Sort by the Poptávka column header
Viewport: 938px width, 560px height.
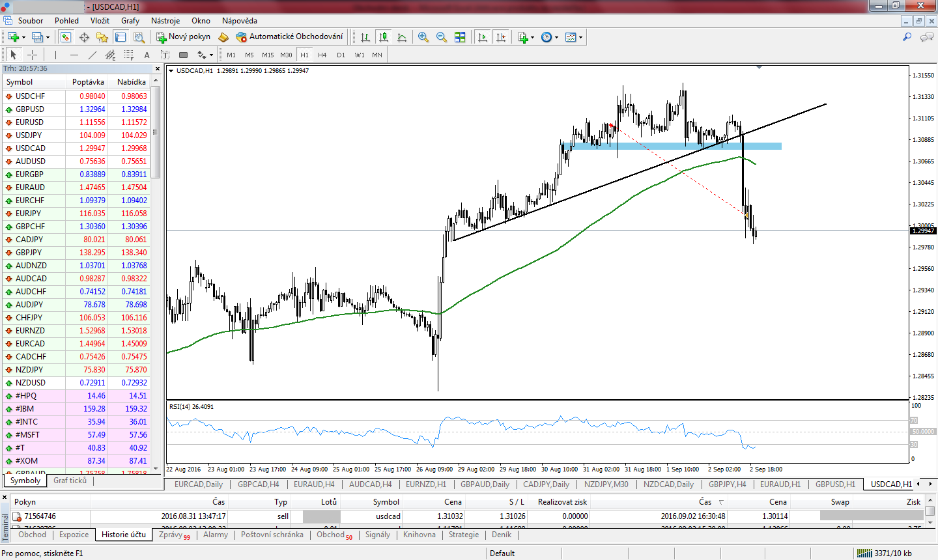click(x=86, y=82)
